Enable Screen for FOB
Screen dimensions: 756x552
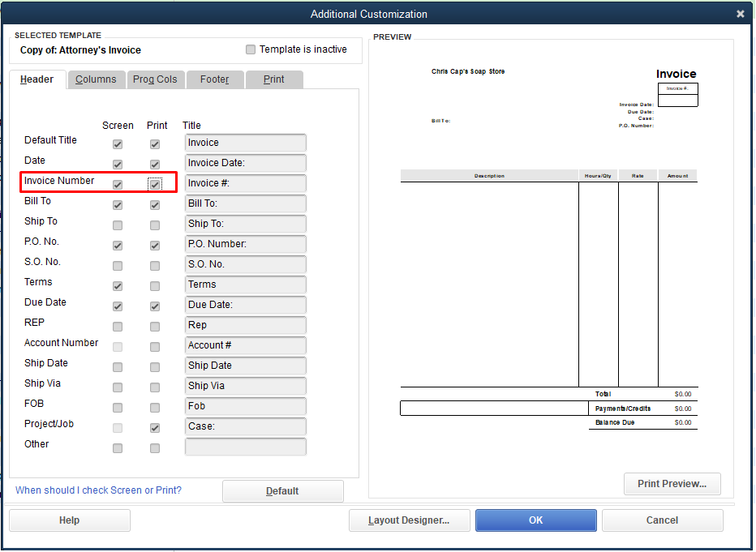coord(117,407)
